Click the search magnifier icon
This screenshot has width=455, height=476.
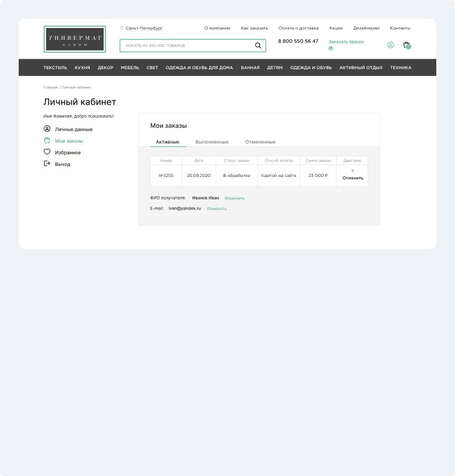(x=258, y=45)
